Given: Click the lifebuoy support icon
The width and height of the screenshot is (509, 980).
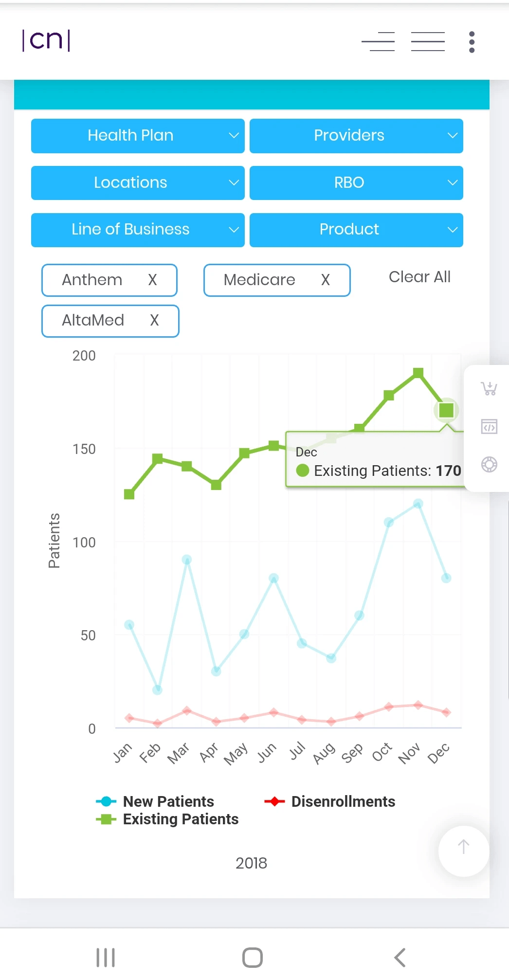Looking at the screenshot, I should pyautogui.click(x=489, y=465).
